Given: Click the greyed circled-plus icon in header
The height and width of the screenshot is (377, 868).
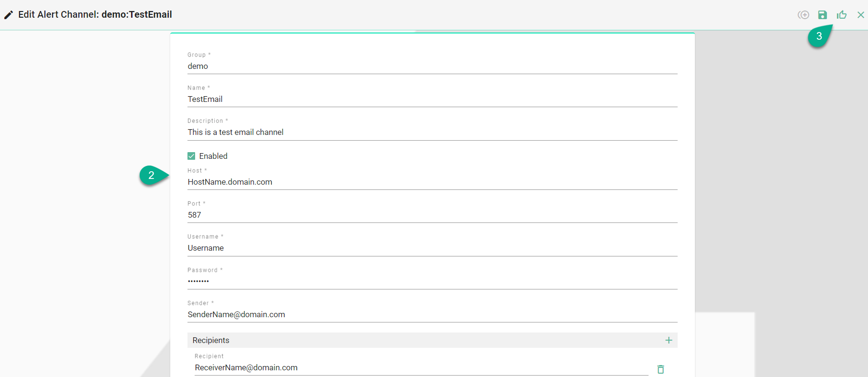Looking at the screenshot, I should coord(803,15).
